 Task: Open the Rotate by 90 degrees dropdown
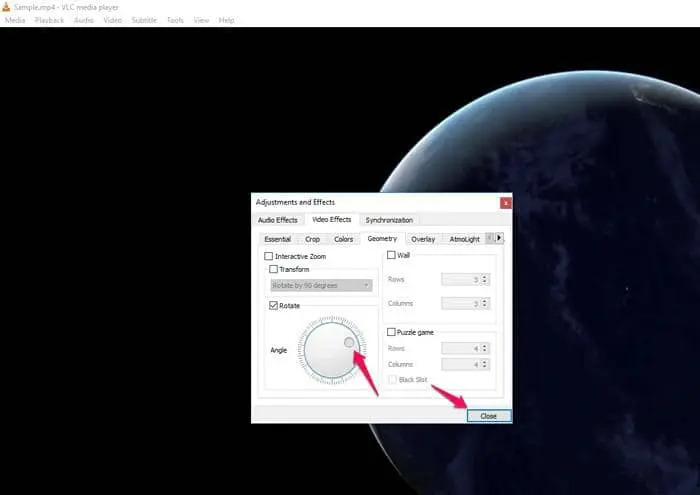(x=321, y=285)
